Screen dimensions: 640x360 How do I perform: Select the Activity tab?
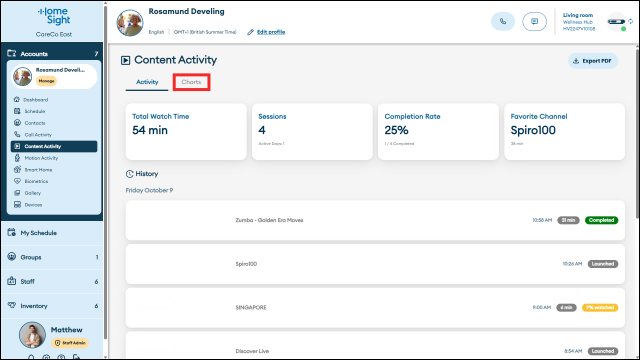coord(147,82)
